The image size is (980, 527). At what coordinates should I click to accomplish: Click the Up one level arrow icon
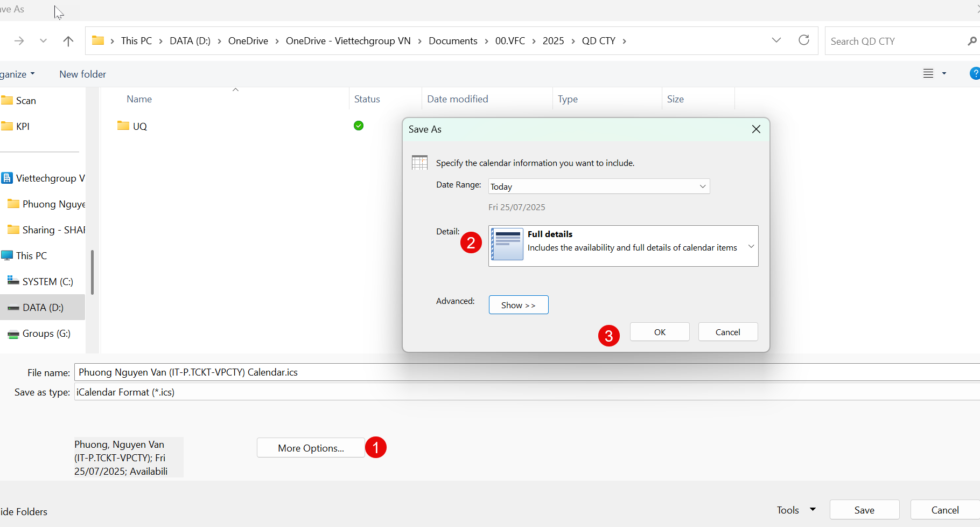point(68,41)
